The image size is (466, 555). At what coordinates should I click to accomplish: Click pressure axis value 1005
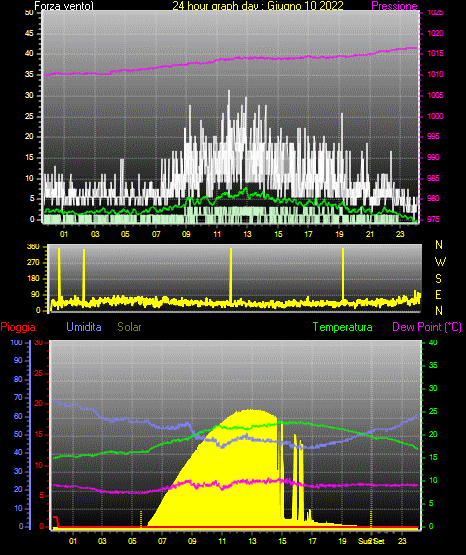435,95
